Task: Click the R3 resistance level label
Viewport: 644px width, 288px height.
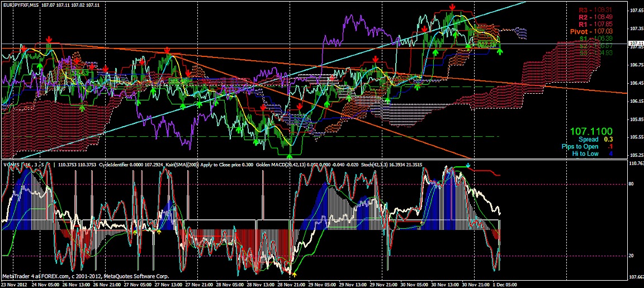Action: (596, 10)
